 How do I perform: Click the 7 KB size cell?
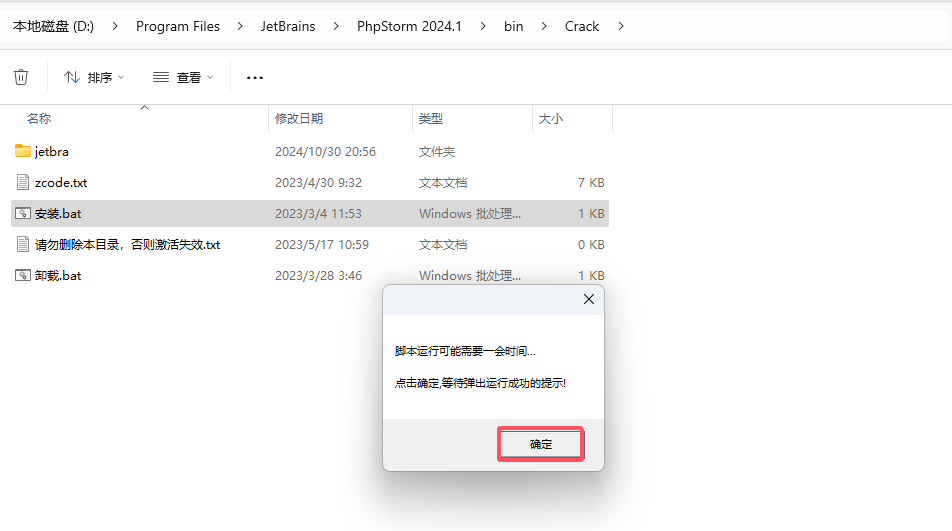591,183
